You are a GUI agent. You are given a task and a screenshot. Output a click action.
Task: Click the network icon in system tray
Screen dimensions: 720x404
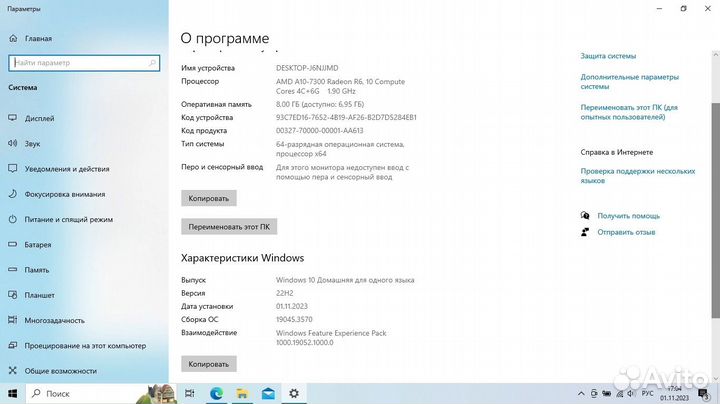point(619,393)
